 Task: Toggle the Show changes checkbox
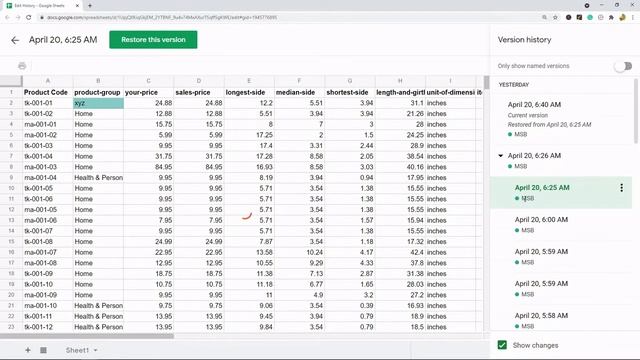[502, 345]
